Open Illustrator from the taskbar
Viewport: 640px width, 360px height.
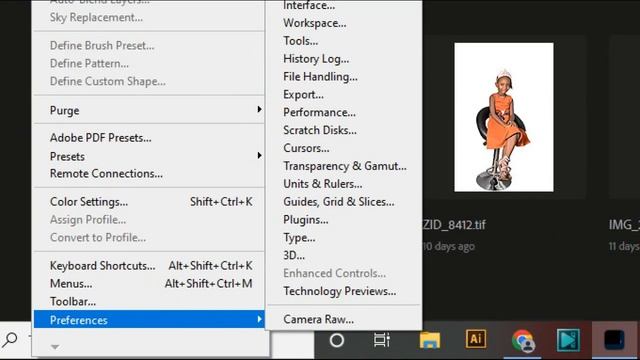coord(476,339)
